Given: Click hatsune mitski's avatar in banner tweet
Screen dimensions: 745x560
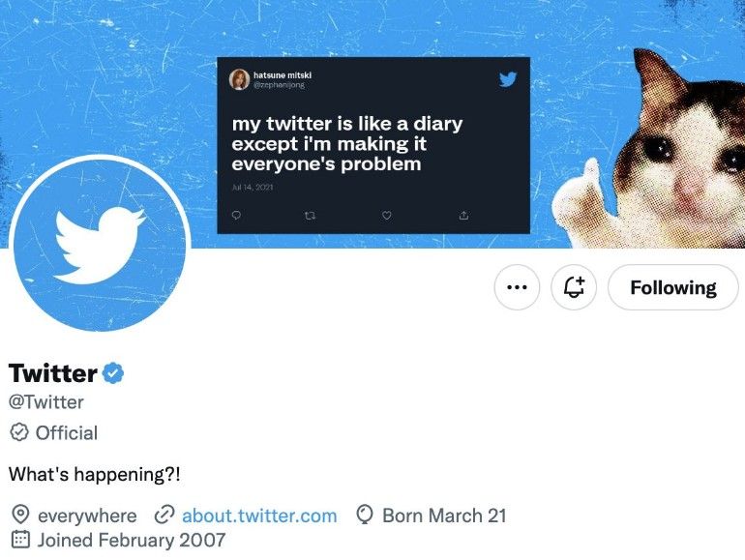Looking at the screenshot, I should click(x=239, y=79).
